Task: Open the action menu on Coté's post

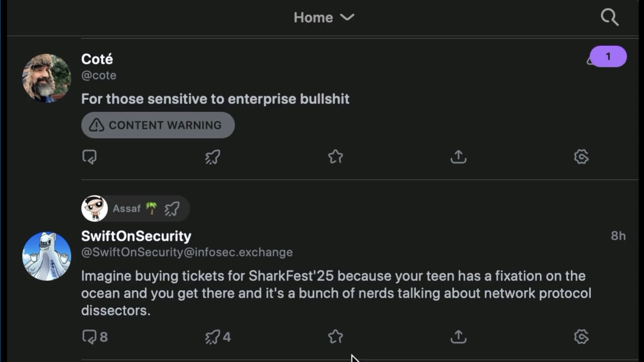Action: (x=581, y=157)
